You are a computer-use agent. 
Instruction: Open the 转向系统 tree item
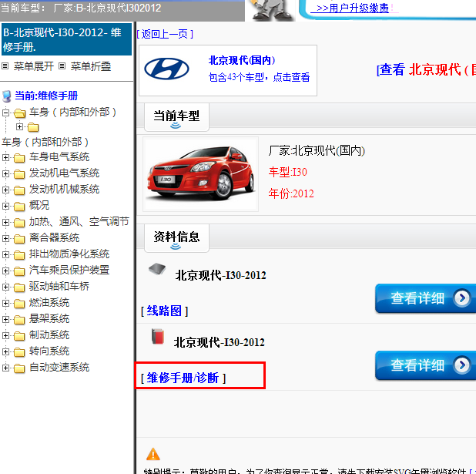coord(49,351)
